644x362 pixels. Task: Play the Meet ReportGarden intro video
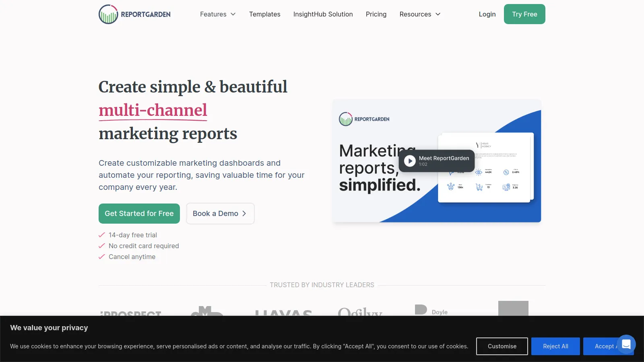(x=409, y=161)
